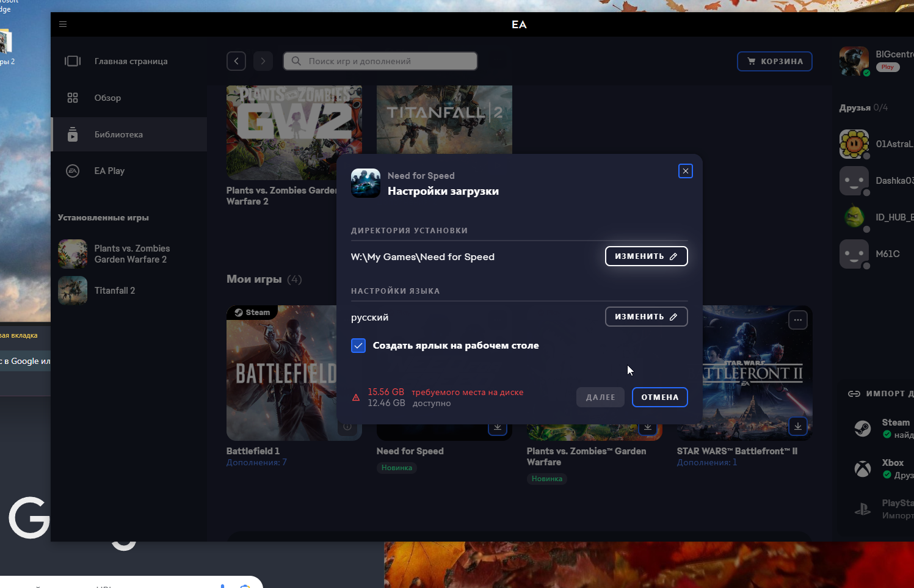Go to Главная страница in sidebar
The width and height of the screenshot is (914, 588).
point(129,61)
